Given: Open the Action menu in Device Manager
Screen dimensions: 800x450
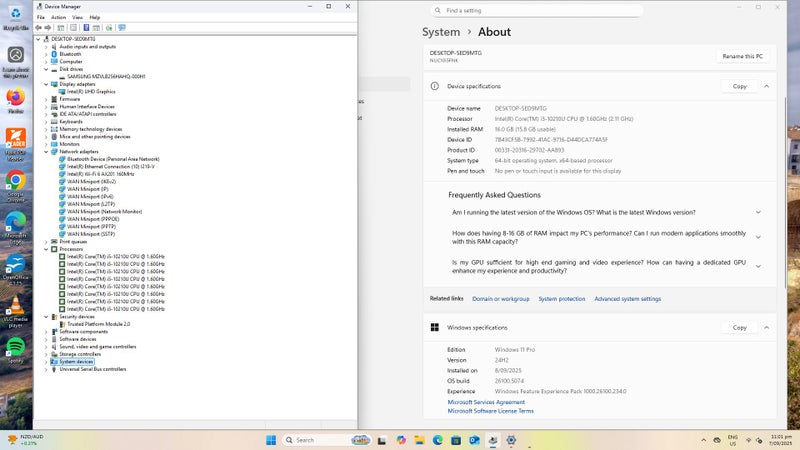Looking at the screenshot, I should click(59, 17).
